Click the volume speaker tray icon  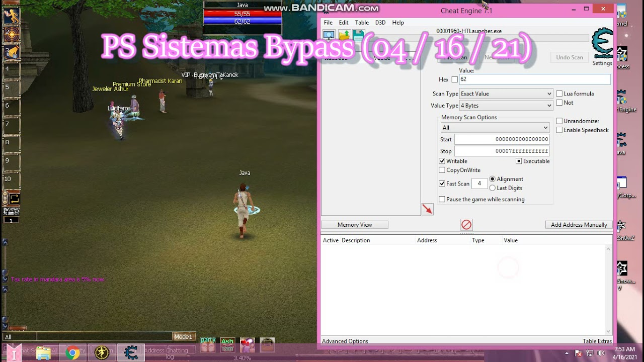click(x=600, y=353)
